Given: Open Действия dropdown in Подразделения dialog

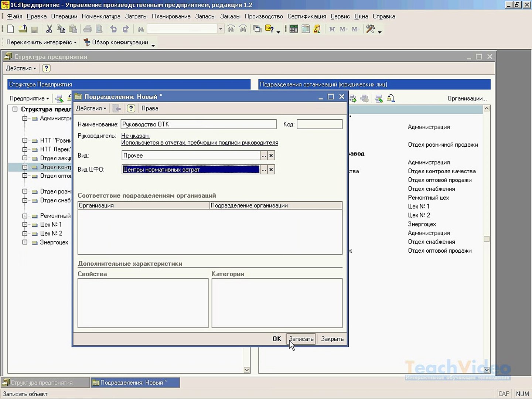Looking at the screenshot, I should [91, 108].
